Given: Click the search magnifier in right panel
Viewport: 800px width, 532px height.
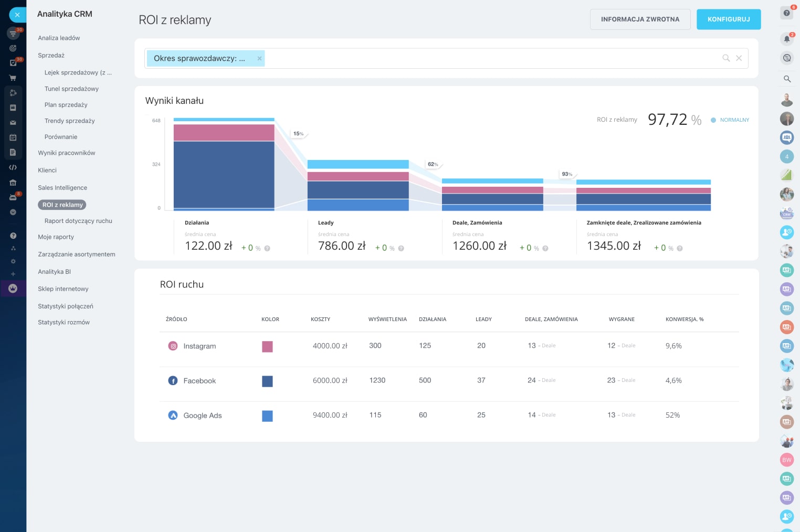Looking at the screenshot, I should point(787,79).
